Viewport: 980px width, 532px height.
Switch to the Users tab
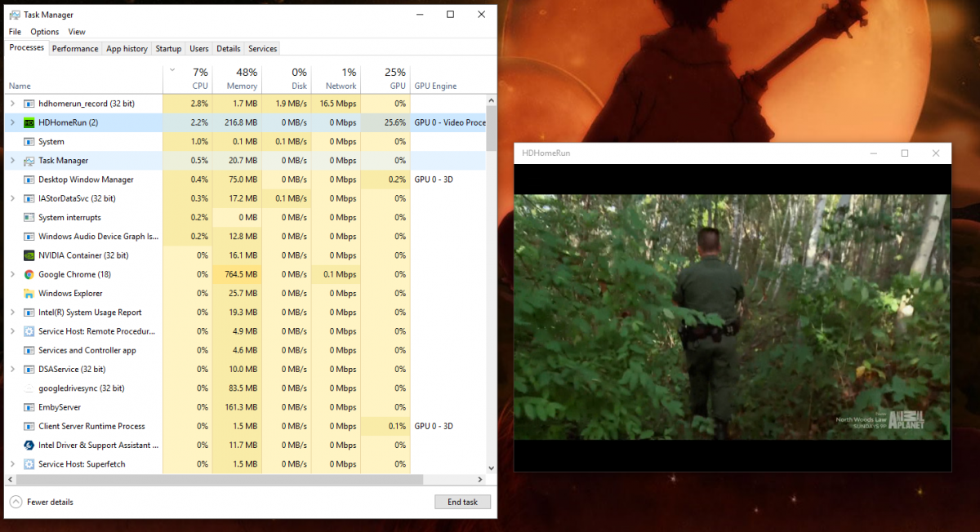[x=199, y=49]
